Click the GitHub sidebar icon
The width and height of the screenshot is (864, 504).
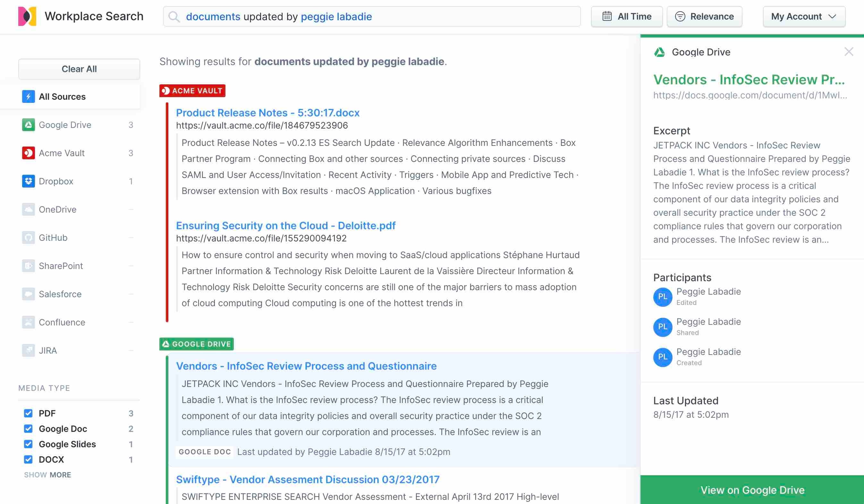tap(29, 238)
